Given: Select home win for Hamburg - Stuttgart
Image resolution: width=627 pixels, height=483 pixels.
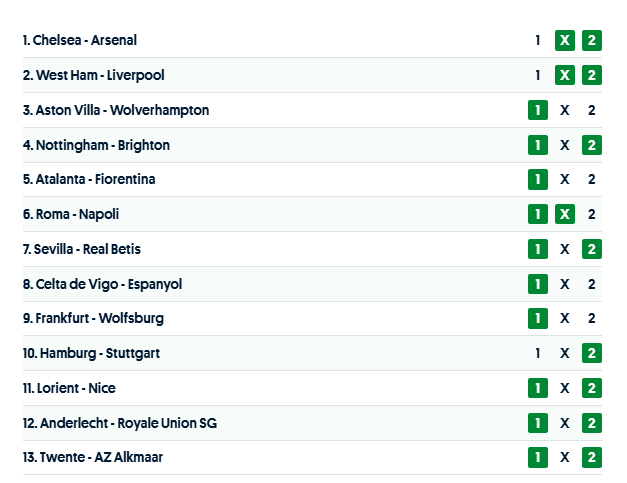Looking at the screenshot, I should 538,353.
